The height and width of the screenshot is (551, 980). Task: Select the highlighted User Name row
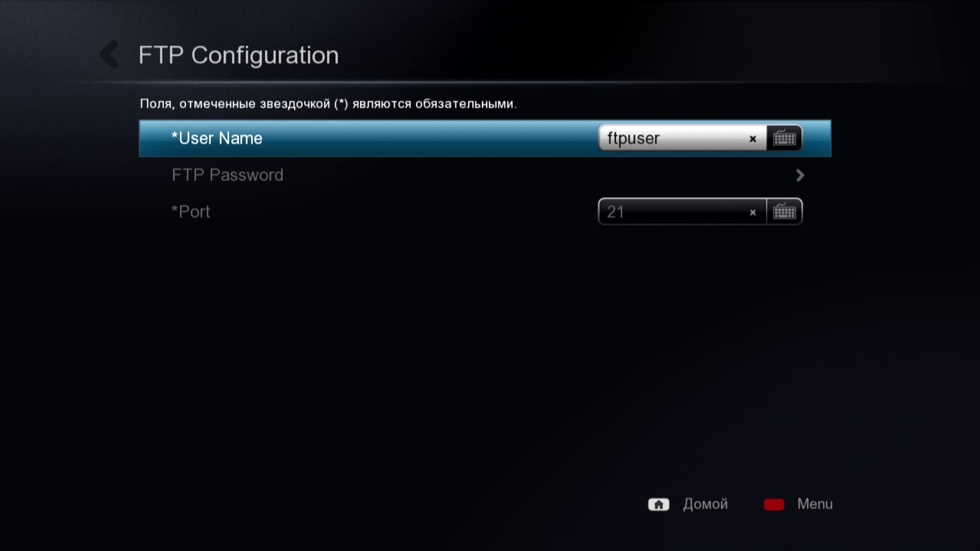point(485,138)
